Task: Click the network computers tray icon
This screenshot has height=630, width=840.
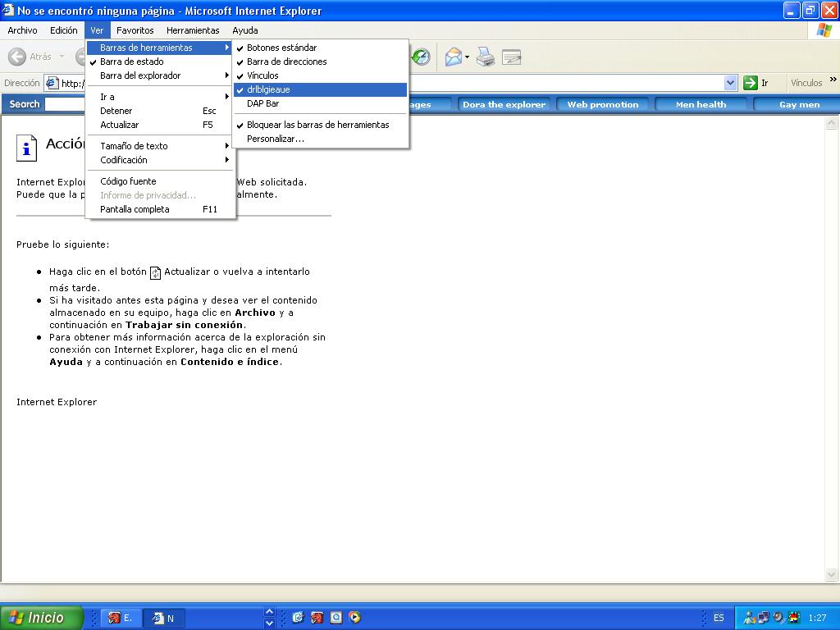Action: (x=764, y=618)
